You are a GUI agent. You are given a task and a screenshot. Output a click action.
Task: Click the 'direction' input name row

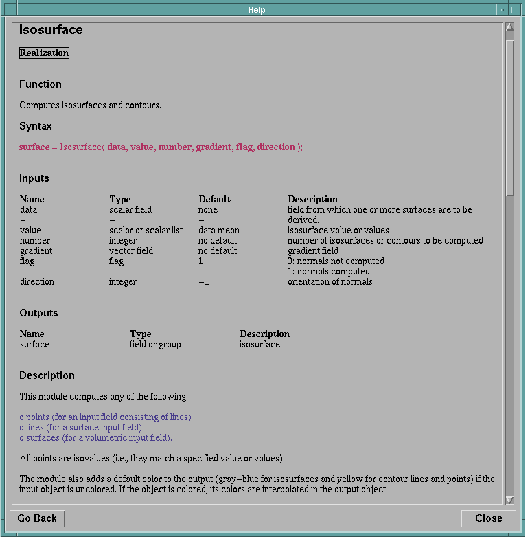click(37, 282)
